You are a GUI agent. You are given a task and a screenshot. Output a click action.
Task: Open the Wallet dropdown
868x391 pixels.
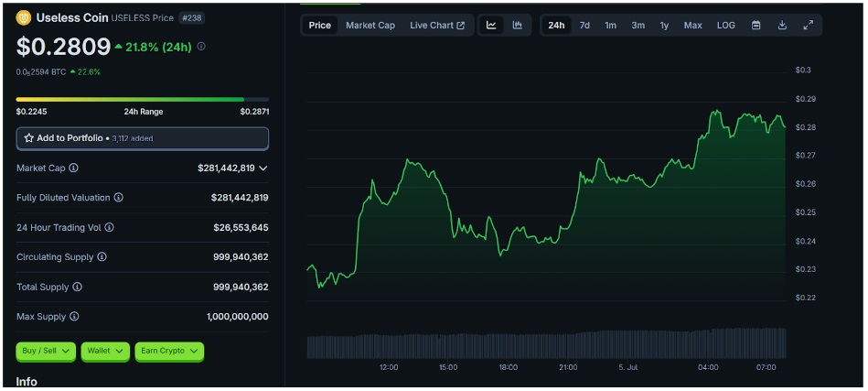click(105, 351)
